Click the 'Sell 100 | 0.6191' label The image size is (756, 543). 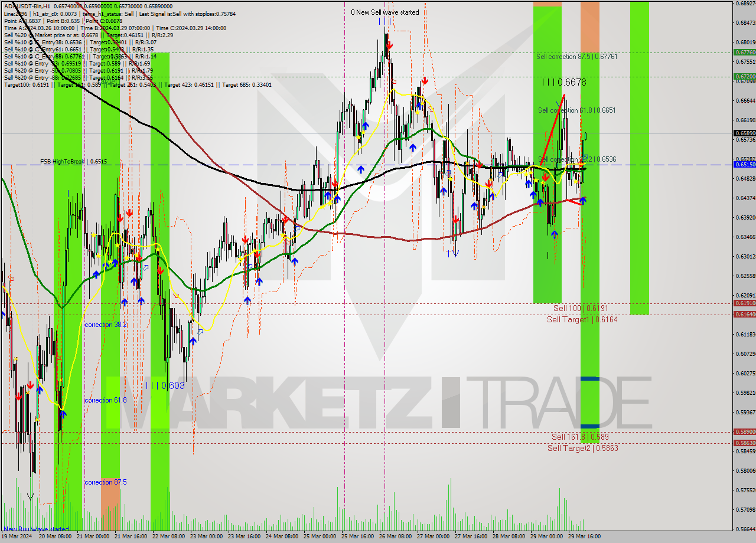pos(581,308)
